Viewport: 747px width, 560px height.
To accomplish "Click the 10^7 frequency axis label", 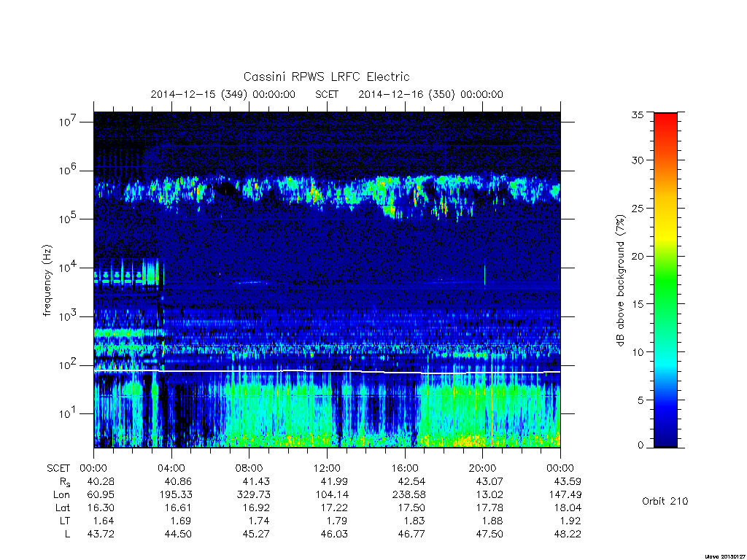I will [x=68, y=122].
